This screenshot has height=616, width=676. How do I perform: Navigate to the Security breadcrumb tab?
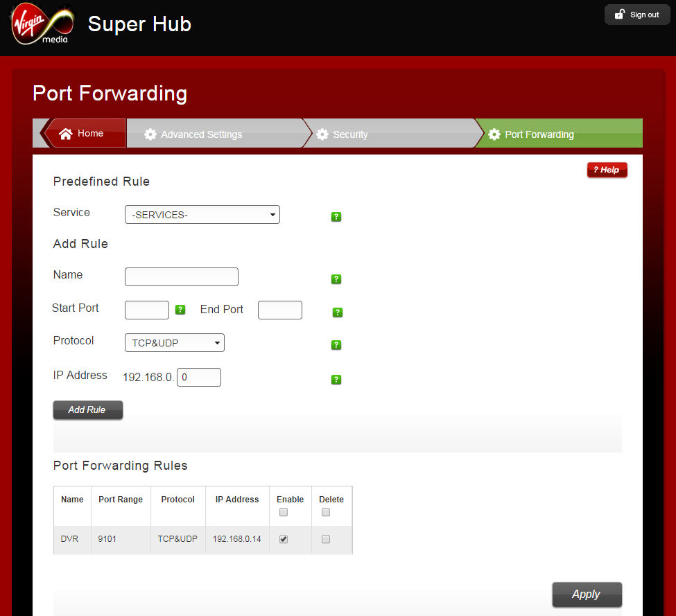click(x=349, y=134)
